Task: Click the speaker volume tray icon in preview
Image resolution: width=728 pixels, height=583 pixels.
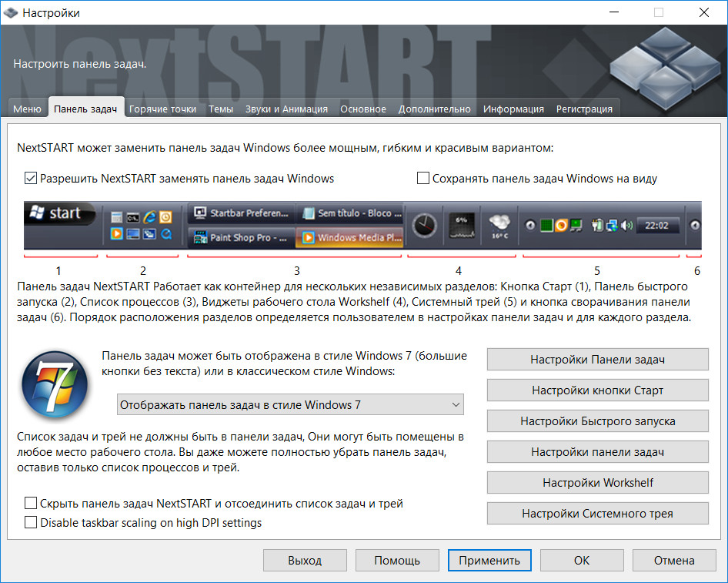Action: 626,226
